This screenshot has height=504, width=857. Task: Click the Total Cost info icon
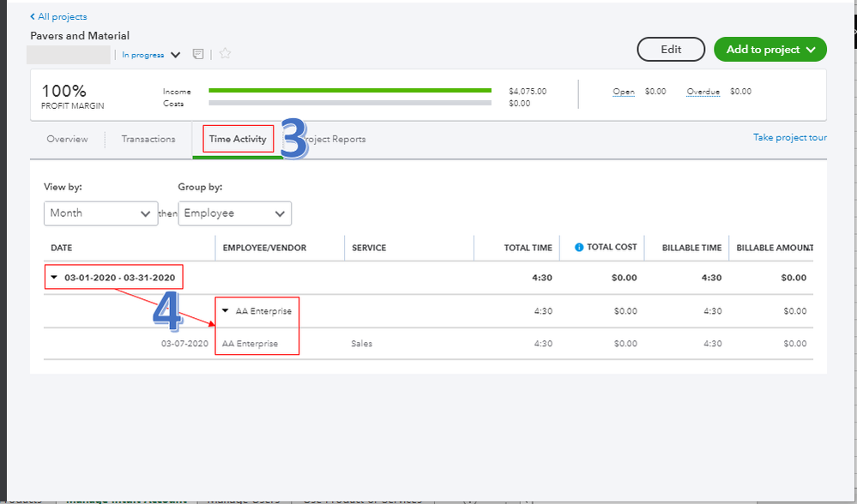[579, 248]
